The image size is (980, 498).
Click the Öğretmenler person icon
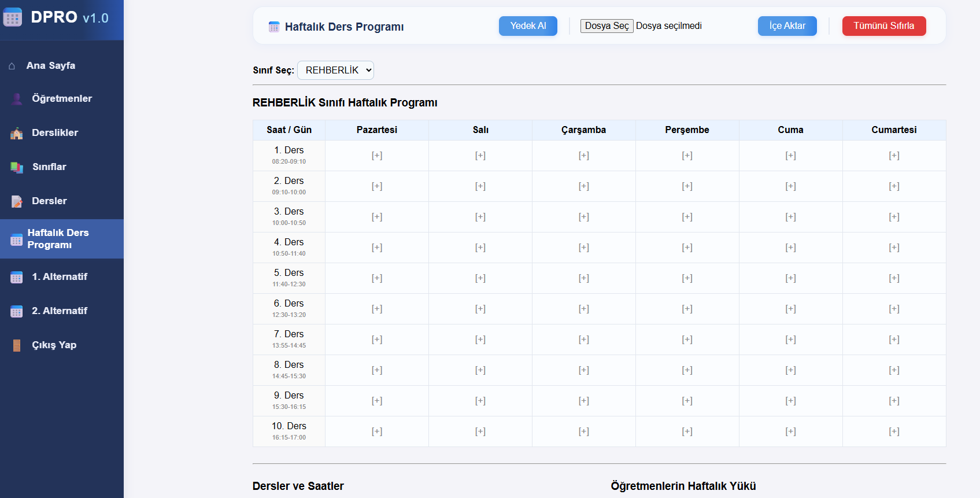coord(17,99)
